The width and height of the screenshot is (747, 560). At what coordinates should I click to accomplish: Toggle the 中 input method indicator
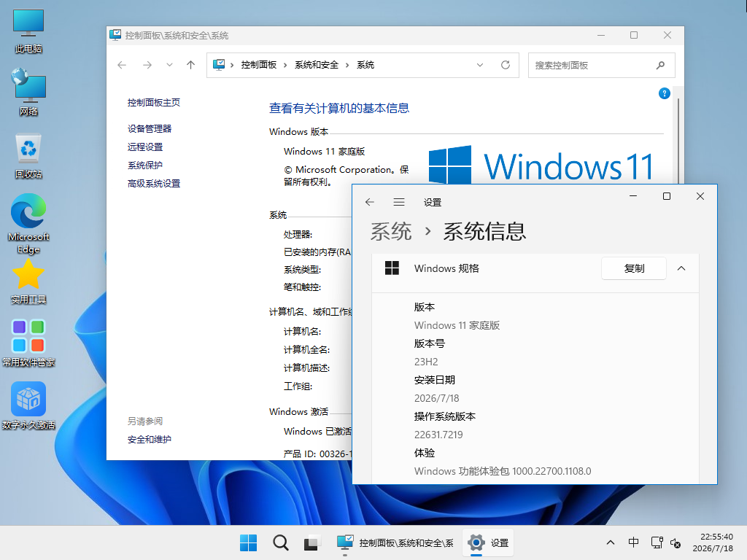pos(634,542)
